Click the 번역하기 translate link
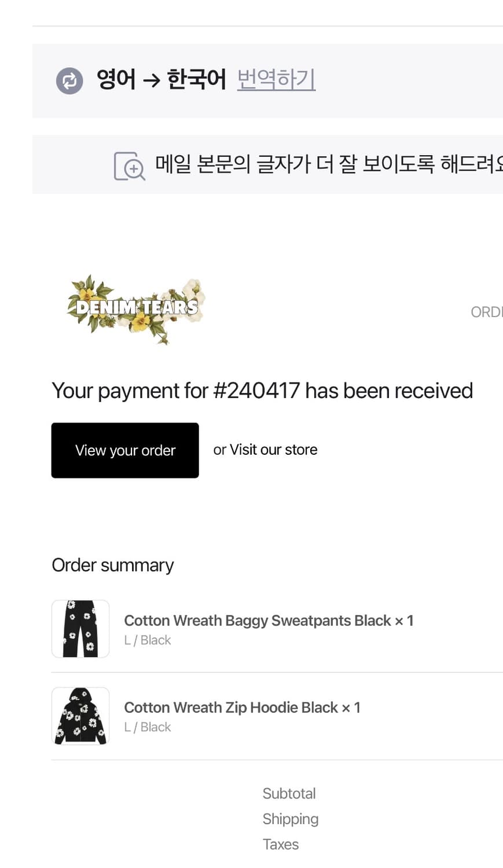The width and height of the screenshot is (503, 868). coord(276,79)
